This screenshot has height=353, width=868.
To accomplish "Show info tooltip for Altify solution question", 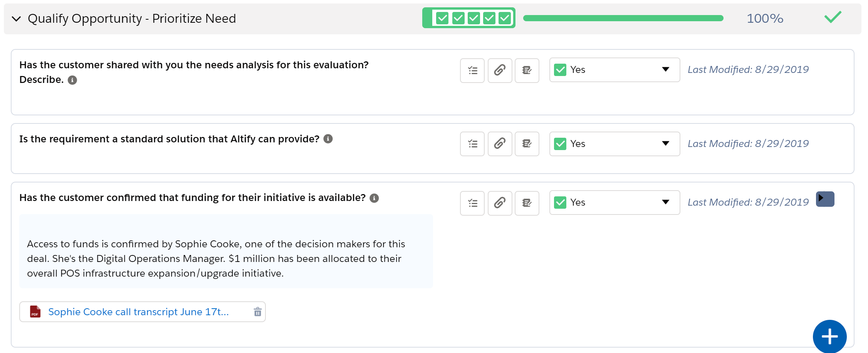I will pyautogui.click(x=328, y=139).
